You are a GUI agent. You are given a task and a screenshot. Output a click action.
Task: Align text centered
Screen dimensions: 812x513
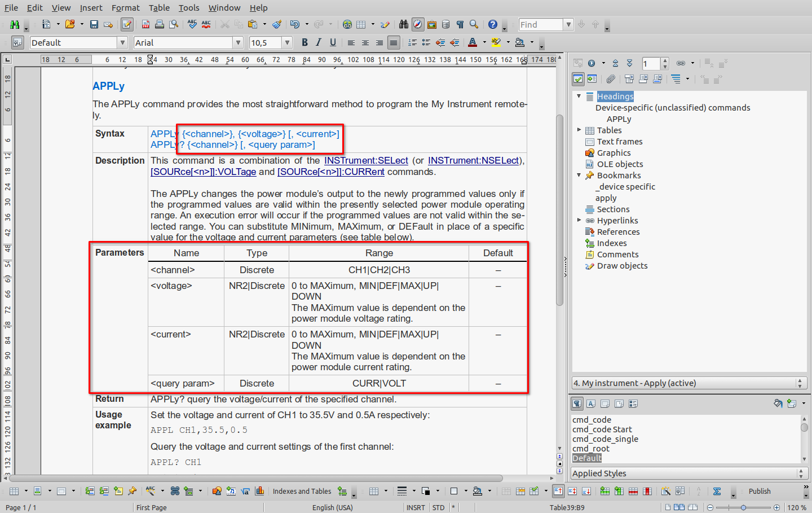pos(365,42)
